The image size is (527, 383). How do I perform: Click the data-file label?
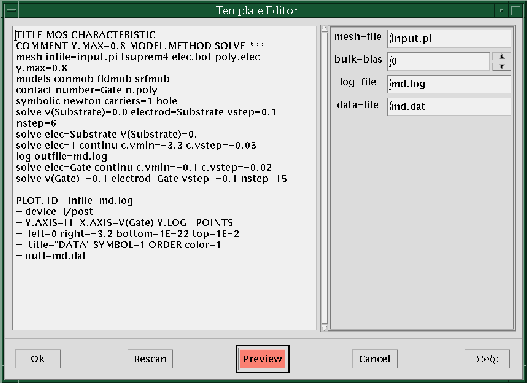pos(358,105)
